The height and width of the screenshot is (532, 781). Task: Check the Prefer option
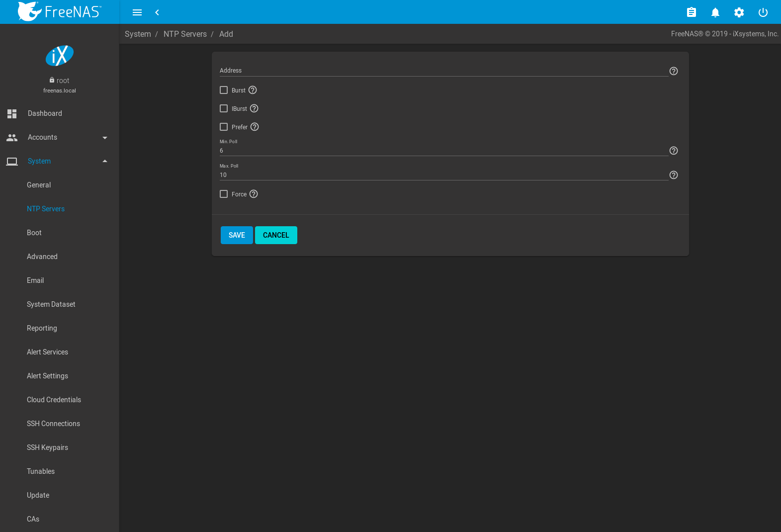224,127
